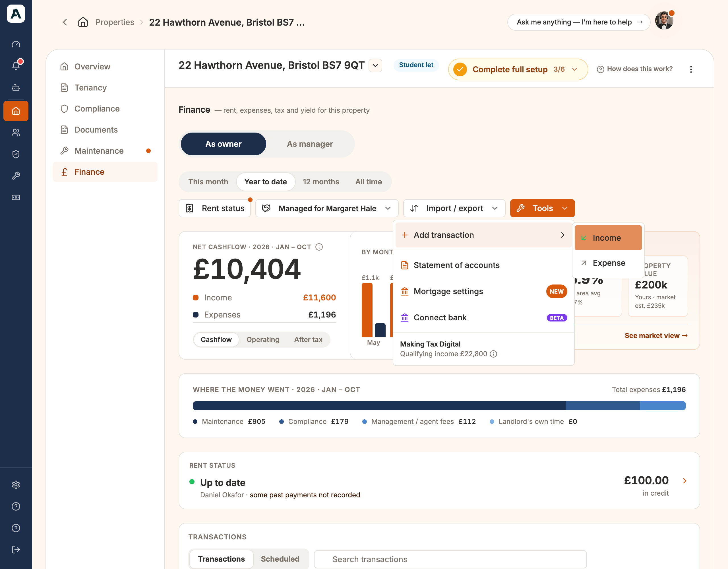Open Overview in property nav
The image size is (728, 569).
pyautogui.click(x=105, y=66)
